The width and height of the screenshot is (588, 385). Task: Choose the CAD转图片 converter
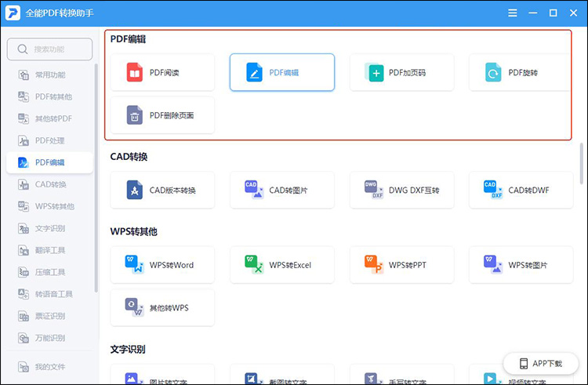click(x=282, y=190)
